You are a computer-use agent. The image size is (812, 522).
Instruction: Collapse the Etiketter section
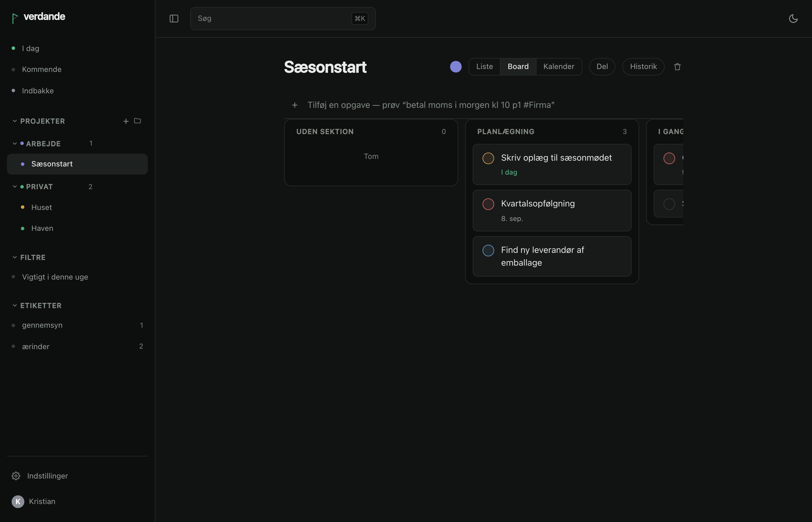[14, 305]
